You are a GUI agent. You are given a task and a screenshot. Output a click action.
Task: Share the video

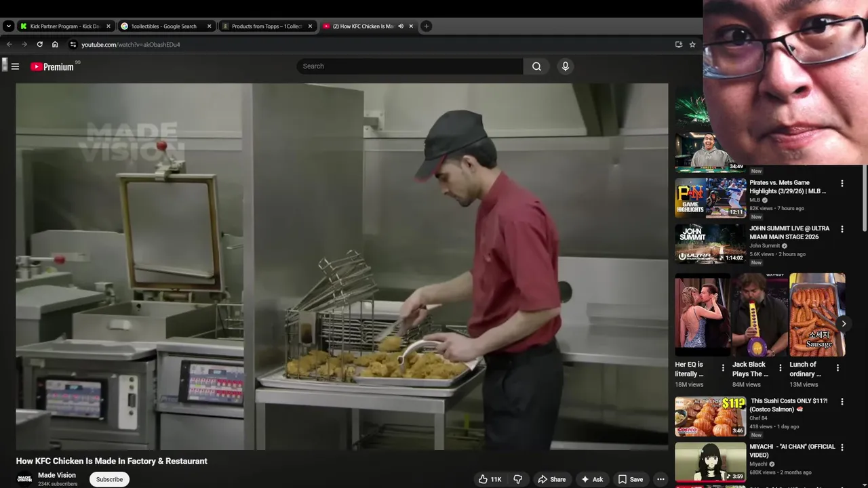[x=551, y=479]
